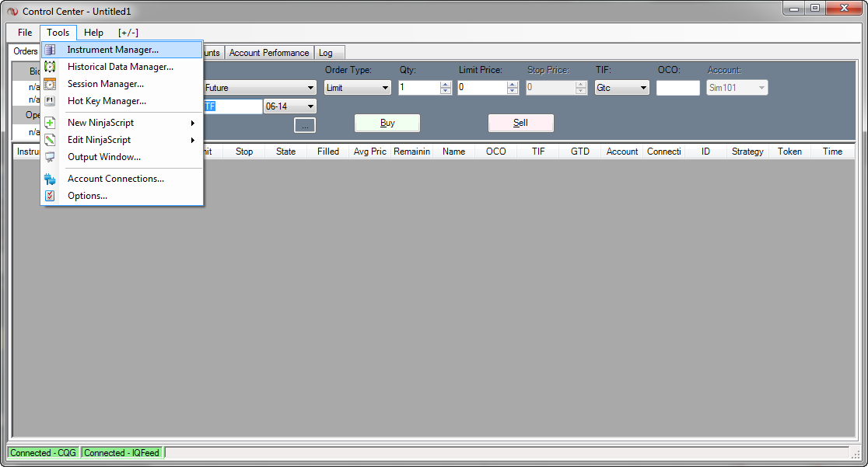
Task: Decrease Limit Price with down arrow
Action: pyautogui.click(x=513, y=91)
